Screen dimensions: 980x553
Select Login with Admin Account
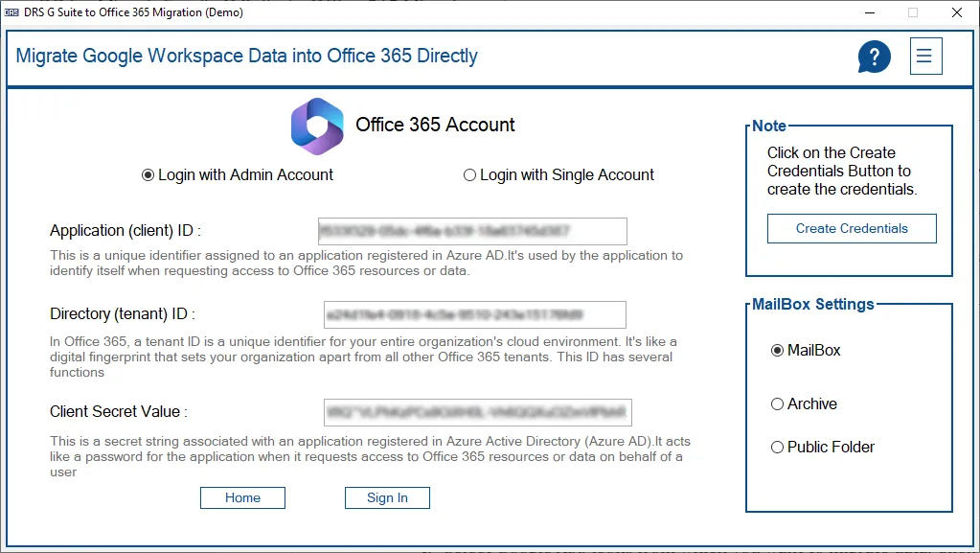click(x=238, y=175)
